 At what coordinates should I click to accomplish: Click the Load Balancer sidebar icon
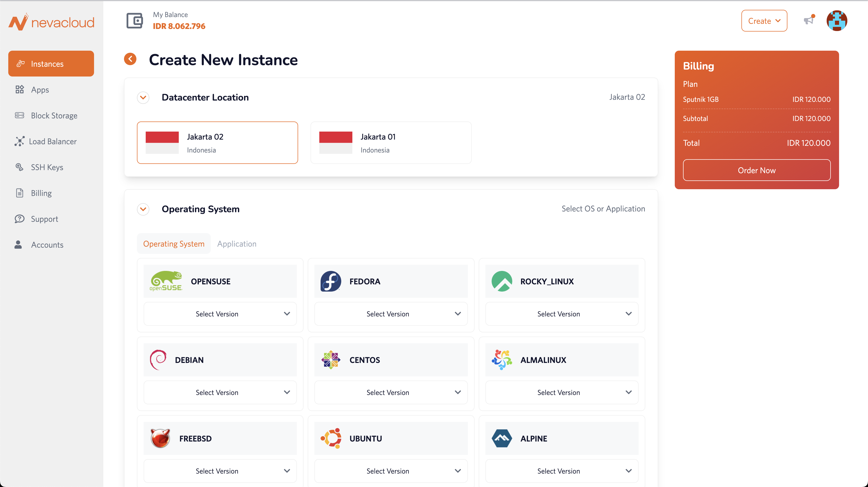pyautogui.click(x=20, y=141)
